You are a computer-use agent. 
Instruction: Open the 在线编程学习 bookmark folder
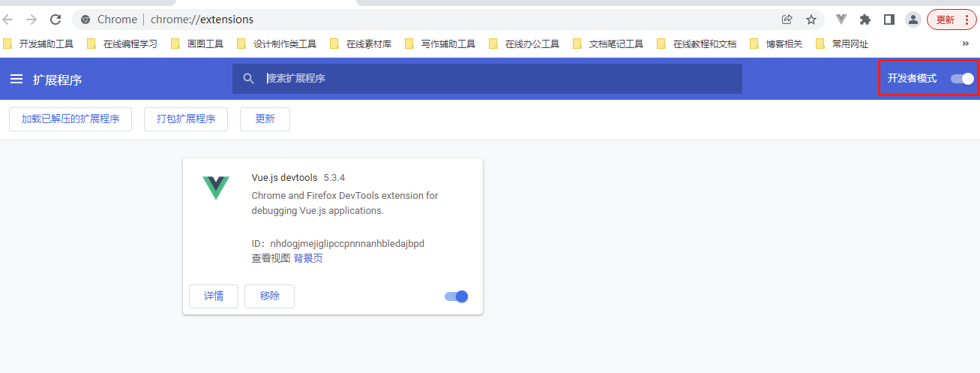point(122,44)
